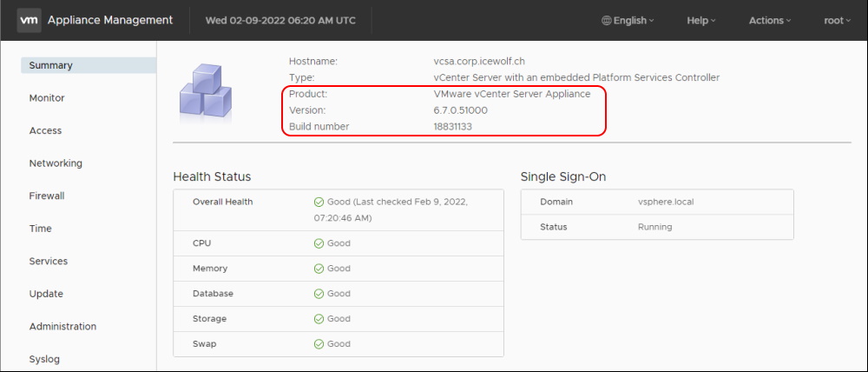Click the Memory row label
This screenshot has width=868, height=372.
tap(210, 269)
